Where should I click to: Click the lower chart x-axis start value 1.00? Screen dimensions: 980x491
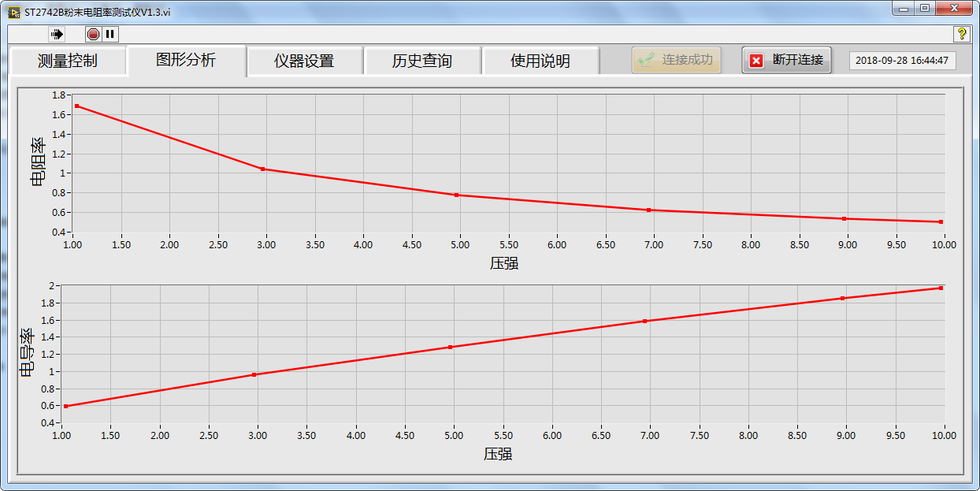point(61,435)
